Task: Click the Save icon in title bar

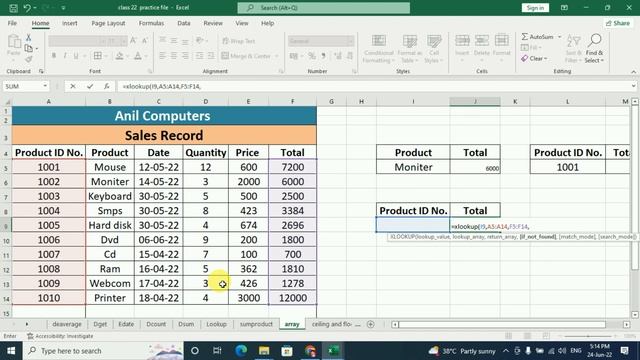Action: [x=13, y=7]
